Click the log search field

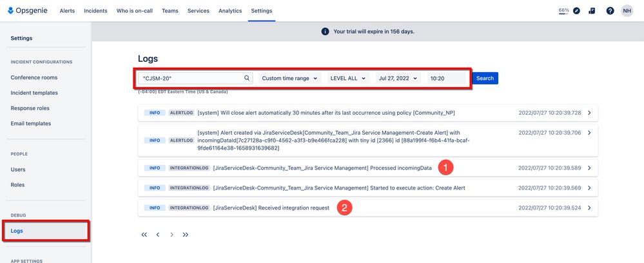(x=195, y=78)
